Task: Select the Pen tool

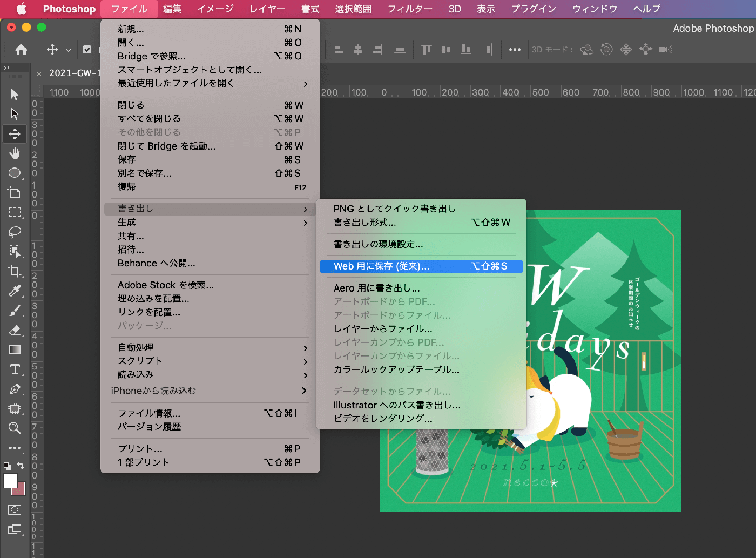Action: point(15,389)
